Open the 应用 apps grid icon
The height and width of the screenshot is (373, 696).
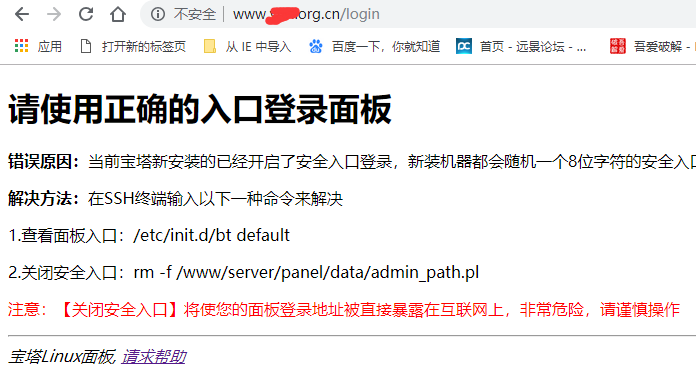(x=21, y=46)
